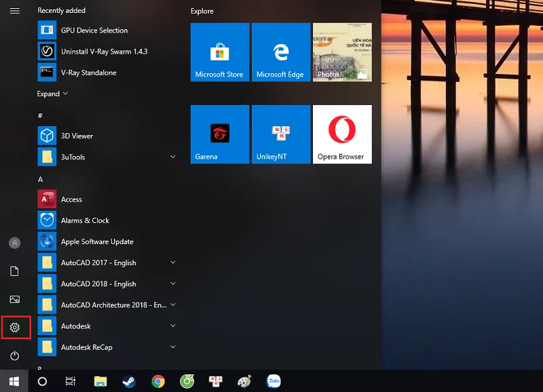Open the Pictures sidebar icon

(15, 299)
